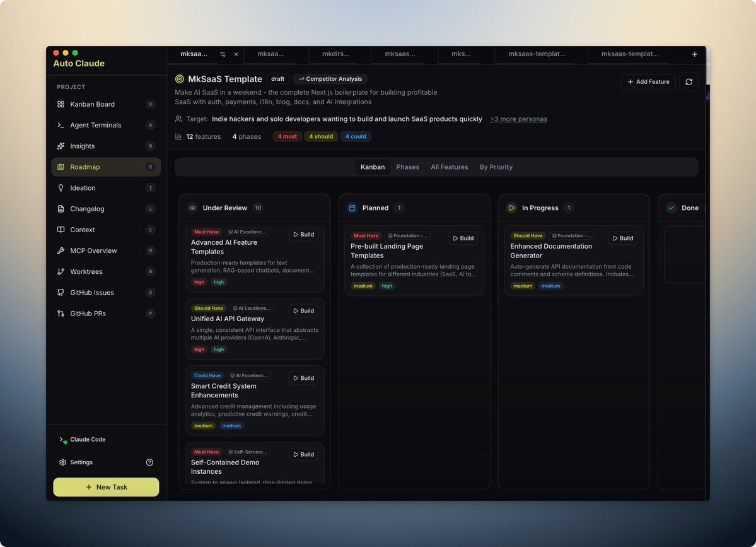
Task: Open the Kanban Board sidebar item
Action: (105, 104)
